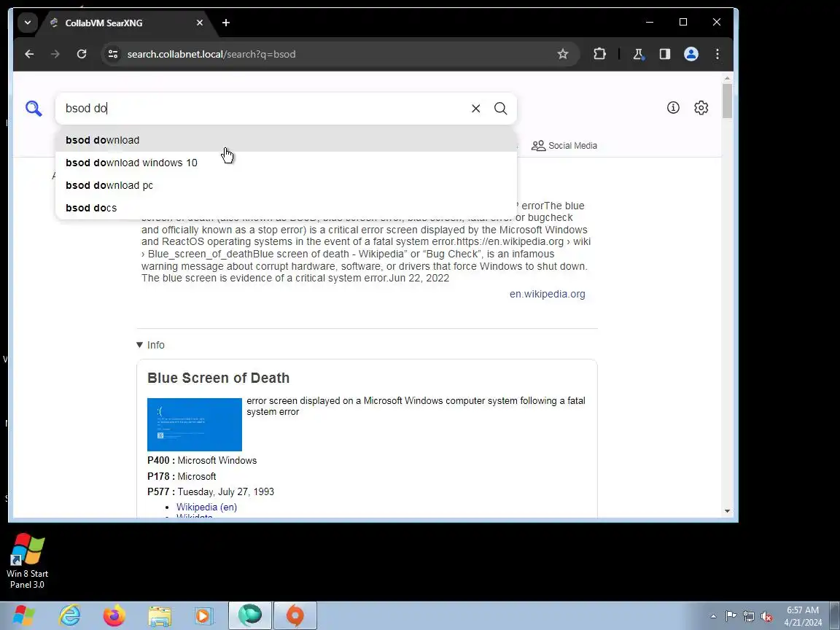Click the page's vertical scrollbar thumb
Image resolution: width=840 pixels, height=630 pixels.
tap(727, 101)
